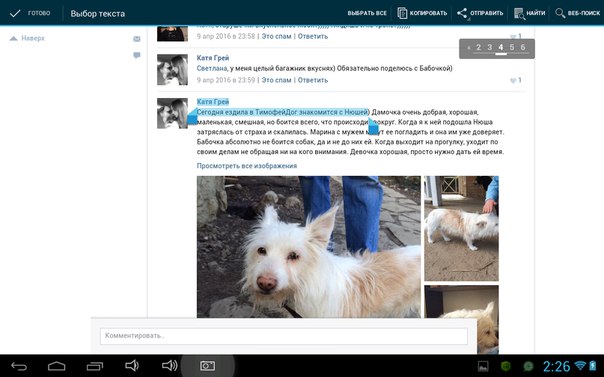Open the photo of the dog being petted
This screenshot has width=604, height=377.
click(x=461, y=228)
